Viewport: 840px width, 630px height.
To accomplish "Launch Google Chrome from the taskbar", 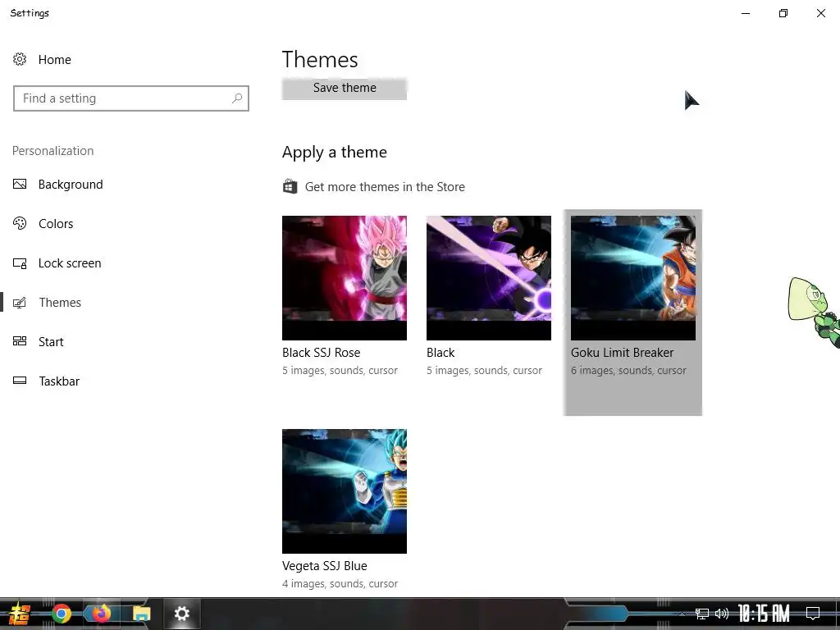I will 62,614.
